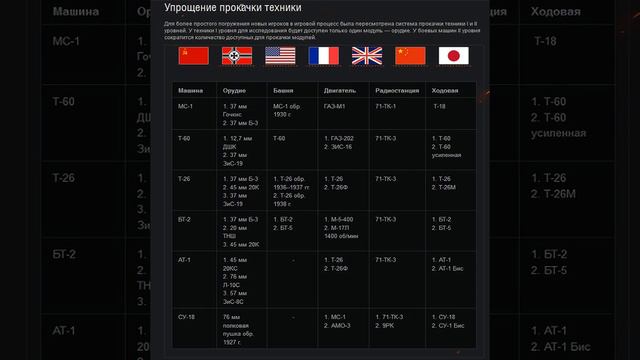640x360 pixels.
Task: Click 'Т-26' machine cell in the foreground table
Action: pyautogui.click(x=184, y=179)
